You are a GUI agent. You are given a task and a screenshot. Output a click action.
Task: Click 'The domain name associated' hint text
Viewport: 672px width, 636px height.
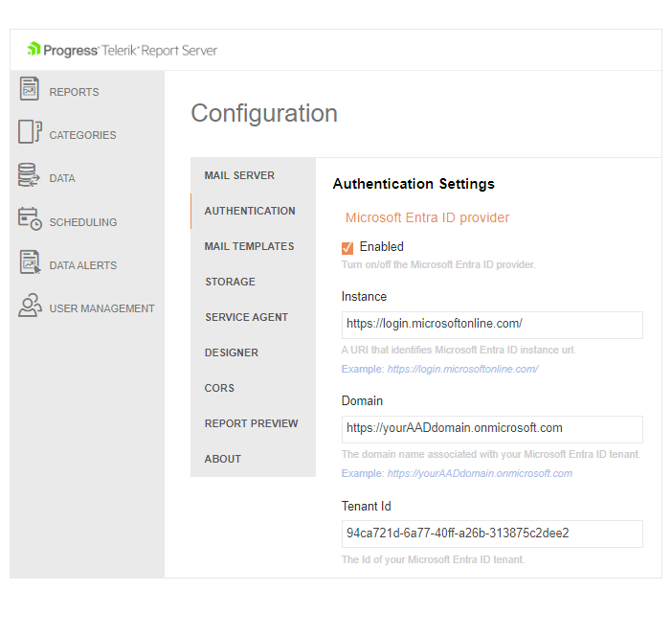pyautogui.click(x=491, y=454)
